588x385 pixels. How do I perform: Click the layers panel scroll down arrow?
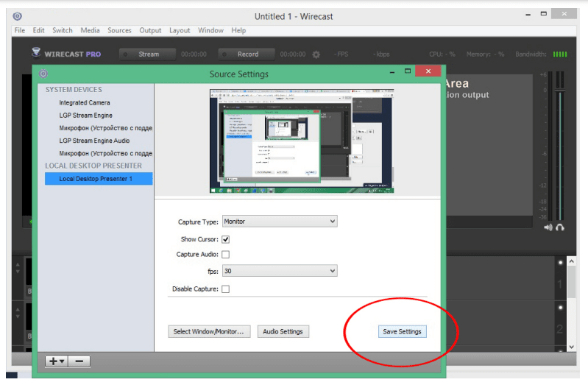(x=572, y=347)
